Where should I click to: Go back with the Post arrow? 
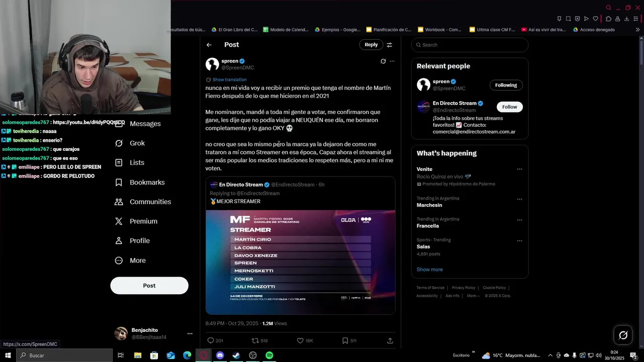209,45
